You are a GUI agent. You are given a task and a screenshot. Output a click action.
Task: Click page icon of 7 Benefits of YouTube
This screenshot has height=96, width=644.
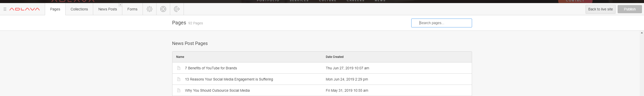point(179,68)
